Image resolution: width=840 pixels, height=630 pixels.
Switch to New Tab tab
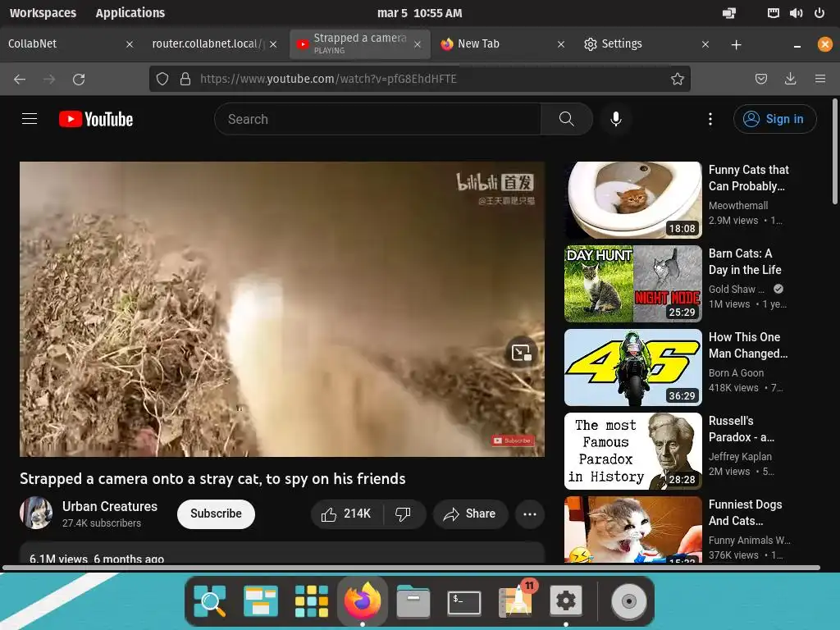coord(502,44)
